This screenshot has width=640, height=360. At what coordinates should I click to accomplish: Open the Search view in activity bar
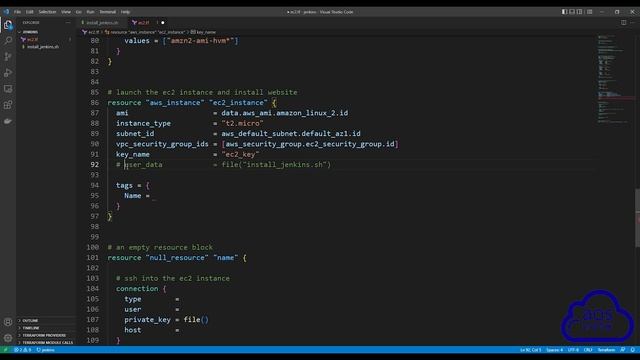(8, 40)
